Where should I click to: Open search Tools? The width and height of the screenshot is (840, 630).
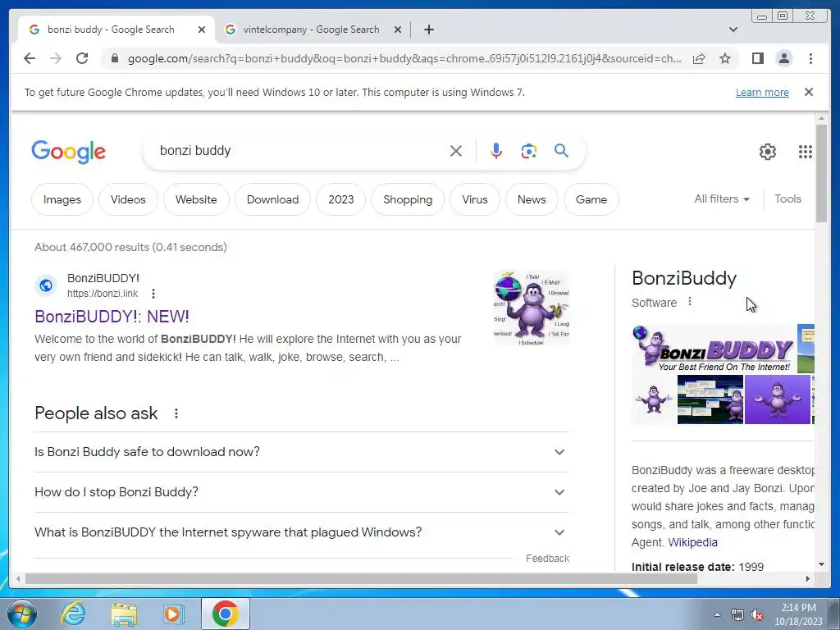point(787,199)
